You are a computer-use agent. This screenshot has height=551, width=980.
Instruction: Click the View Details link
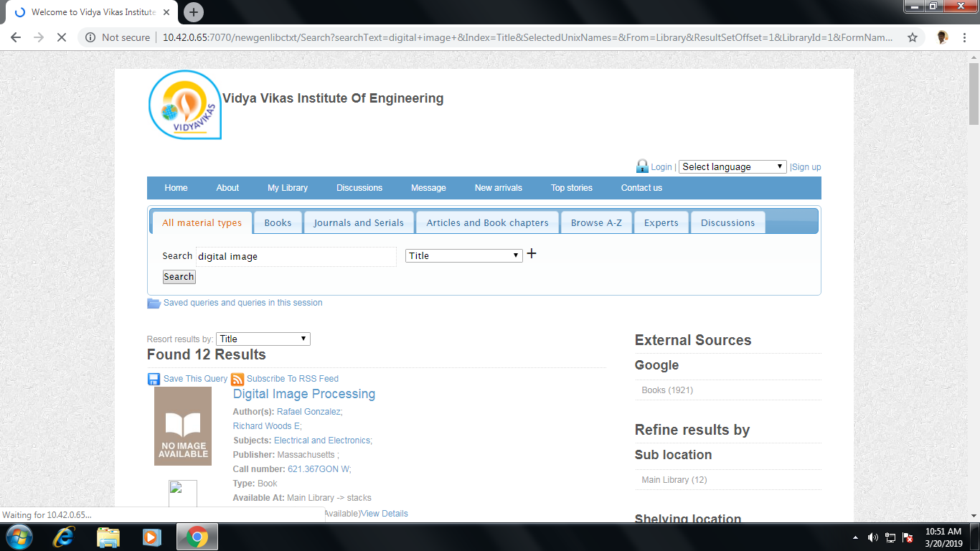tap(385, 514)
